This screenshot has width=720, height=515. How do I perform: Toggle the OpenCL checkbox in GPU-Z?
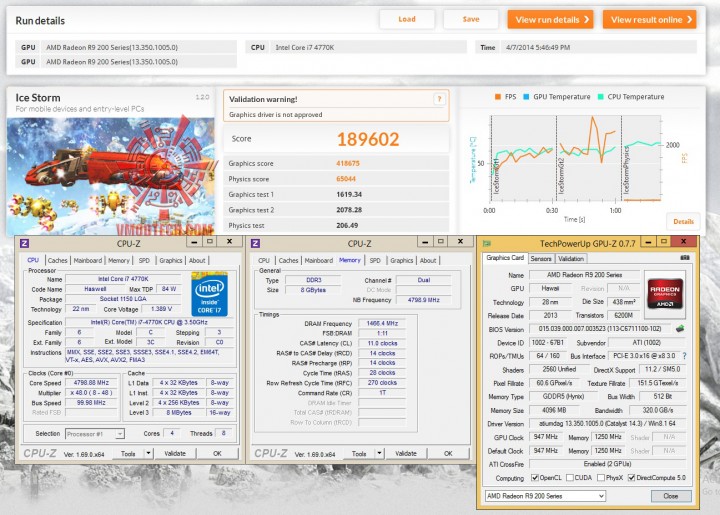click(x=534, y=477)
